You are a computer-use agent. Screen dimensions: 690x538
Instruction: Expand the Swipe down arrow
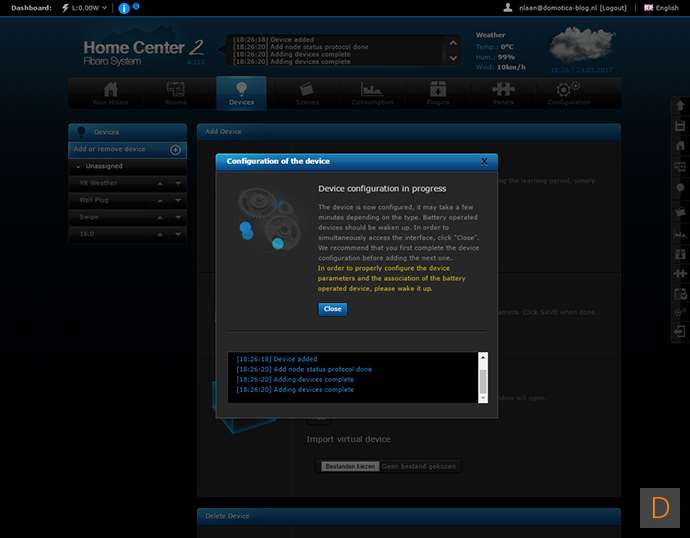pos(178,217)
